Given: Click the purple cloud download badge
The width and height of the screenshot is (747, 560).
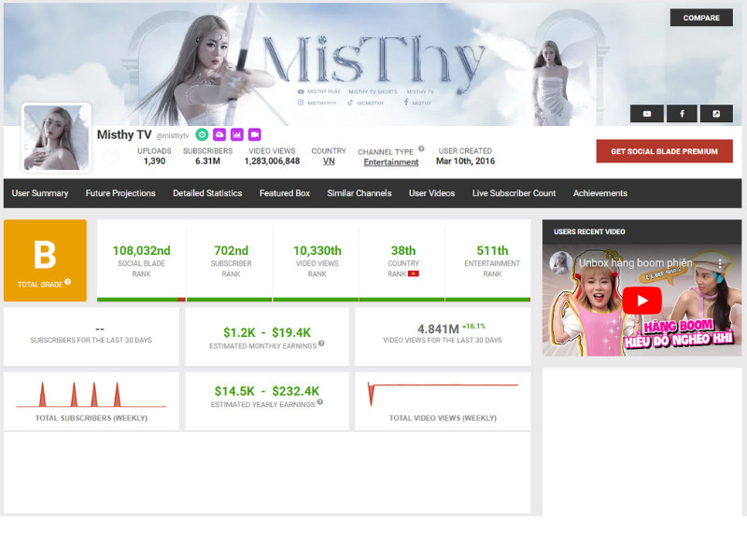Looking at the screenshot, I should click(x=219, y=134).
